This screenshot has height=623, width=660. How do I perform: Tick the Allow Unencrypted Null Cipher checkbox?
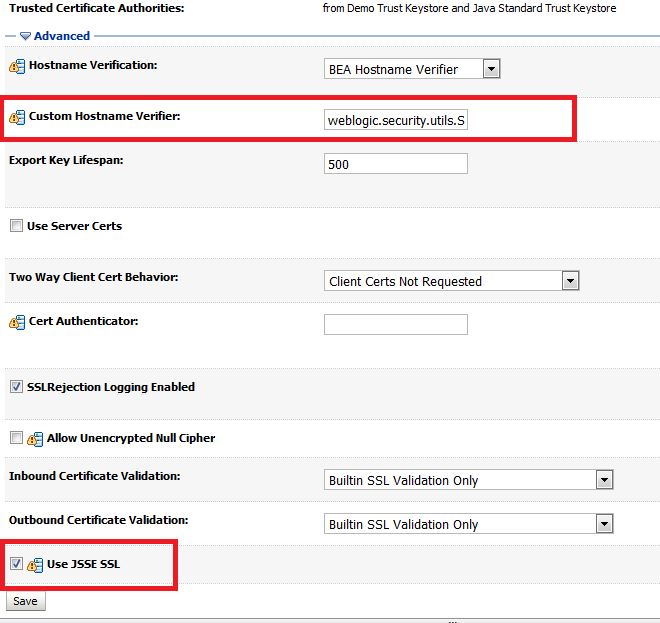(x=16, y=438)
